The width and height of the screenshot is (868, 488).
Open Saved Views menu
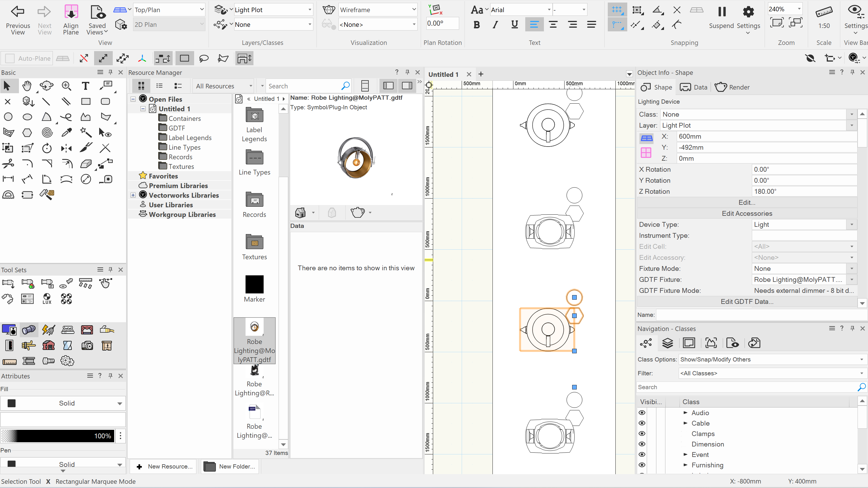pos(97,20)
